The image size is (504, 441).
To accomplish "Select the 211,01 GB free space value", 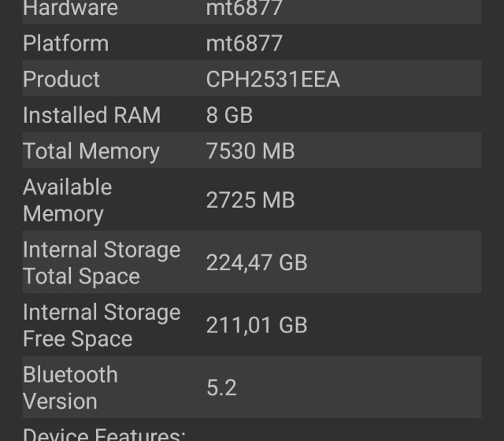I will coord(257,325).
